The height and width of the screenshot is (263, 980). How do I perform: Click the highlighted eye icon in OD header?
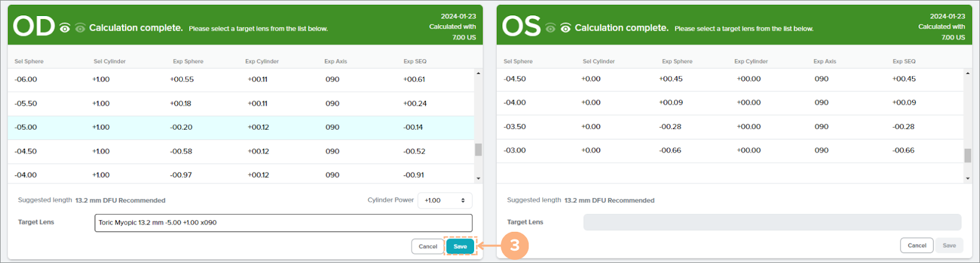(x=65, y=28)
